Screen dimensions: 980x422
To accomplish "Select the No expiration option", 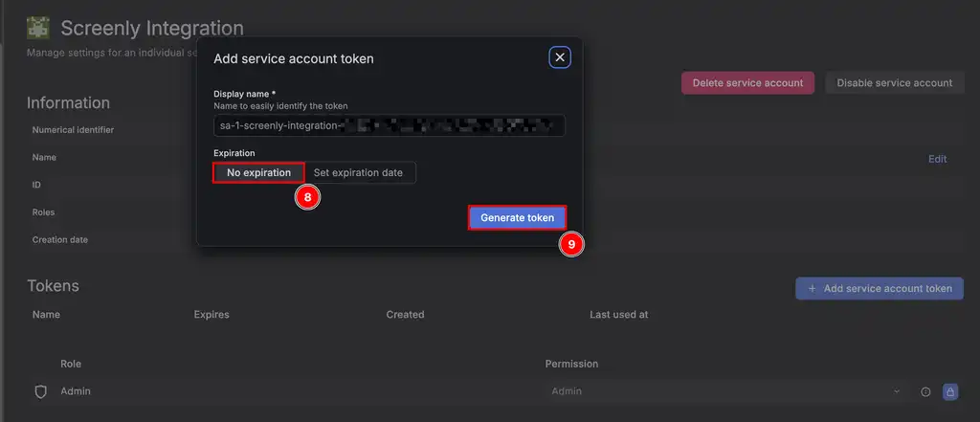I will 258,172.
